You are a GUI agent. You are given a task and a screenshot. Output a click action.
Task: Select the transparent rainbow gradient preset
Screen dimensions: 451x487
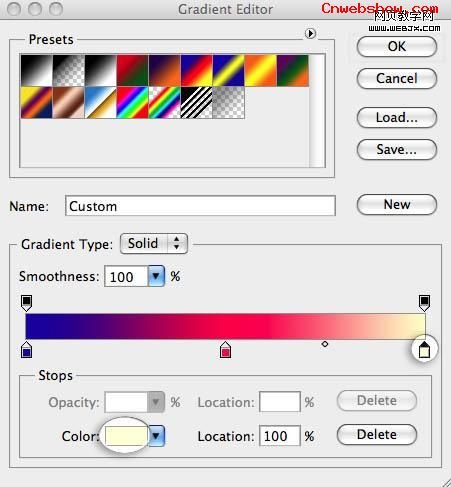[165, 103]
